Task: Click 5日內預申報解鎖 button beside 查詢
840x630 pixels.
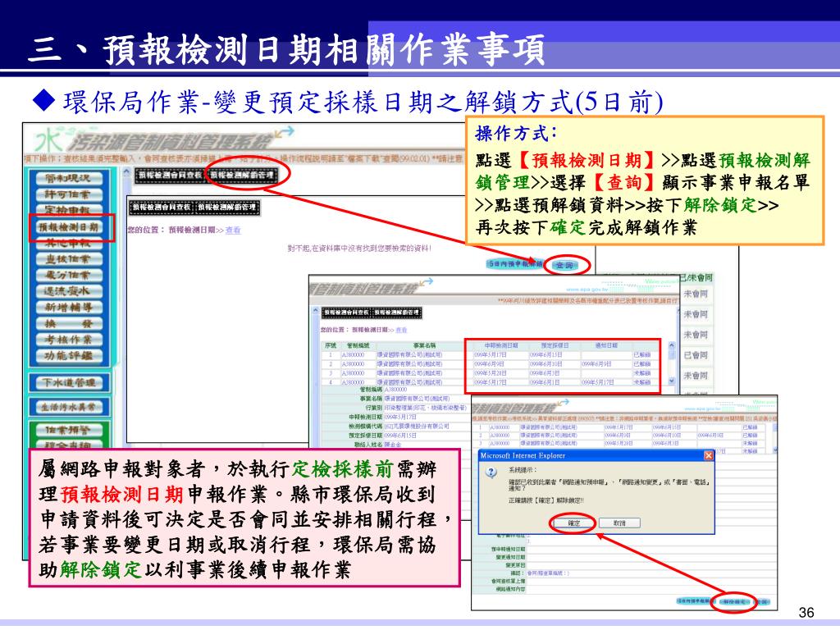Action: click(x=515, y=263)
